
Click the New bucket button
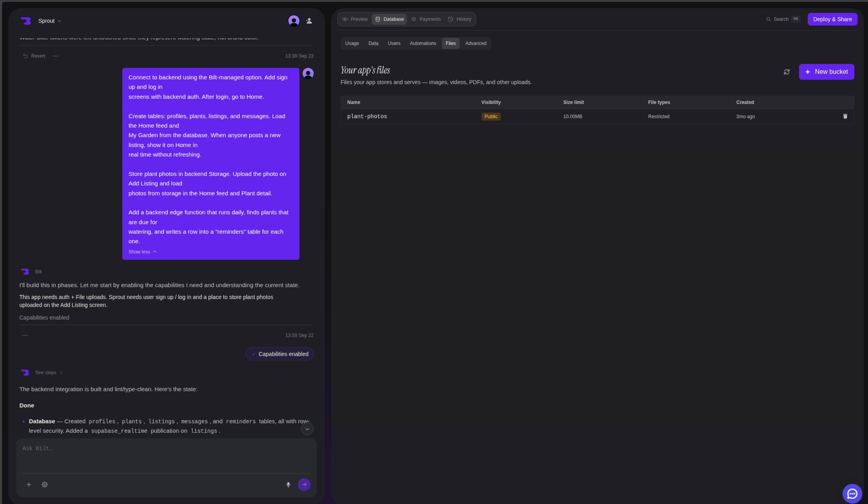point(826,72)
